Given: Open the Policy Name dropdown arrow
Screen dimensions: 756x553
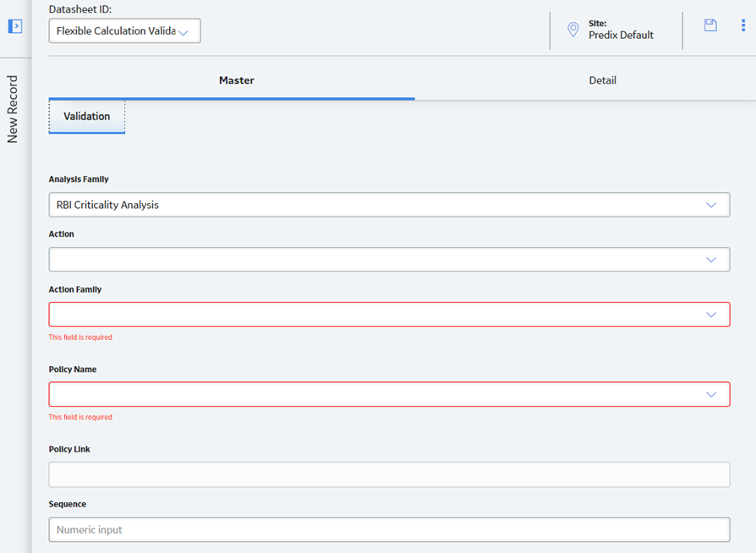Looking at the screenshot, I should tap(710, 394).
